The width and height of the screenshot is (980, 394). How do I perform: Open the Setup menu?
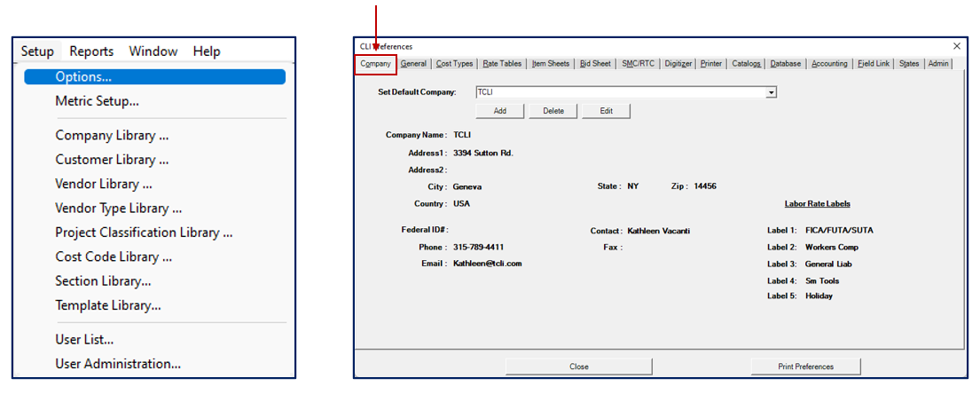37,51
